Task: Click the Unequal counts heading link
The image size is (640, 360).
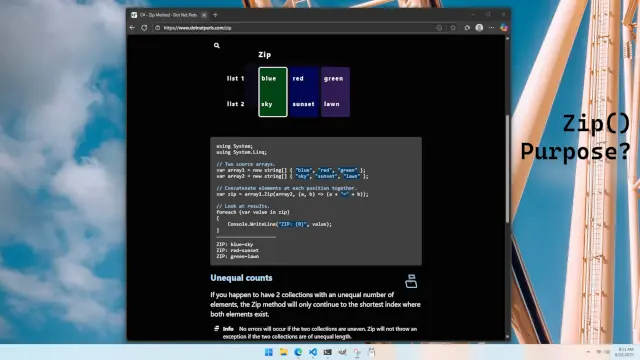Action: (241, 278)
